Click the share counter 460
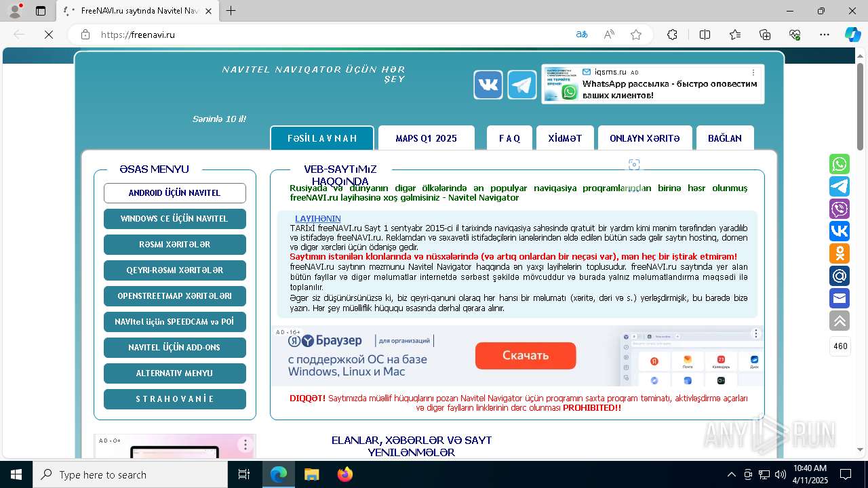Image resolution: width=868 pixels, height=488 pixels. (840, 346)
